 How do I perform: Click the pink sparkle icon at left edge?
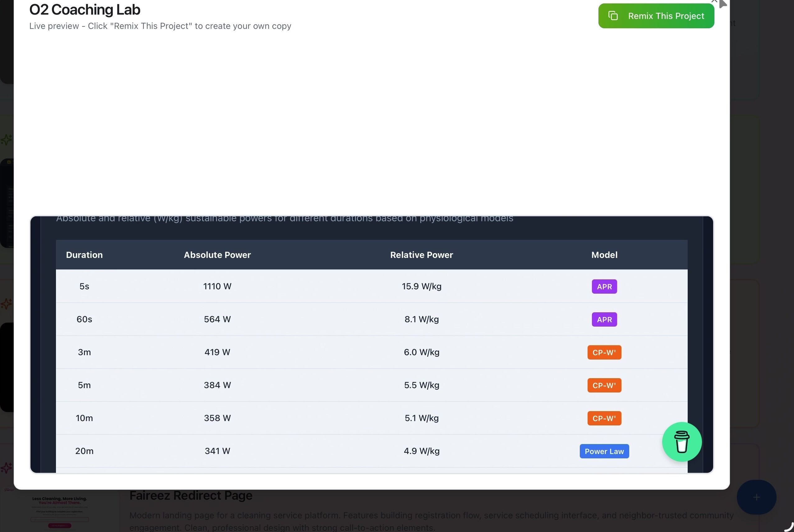6,468
